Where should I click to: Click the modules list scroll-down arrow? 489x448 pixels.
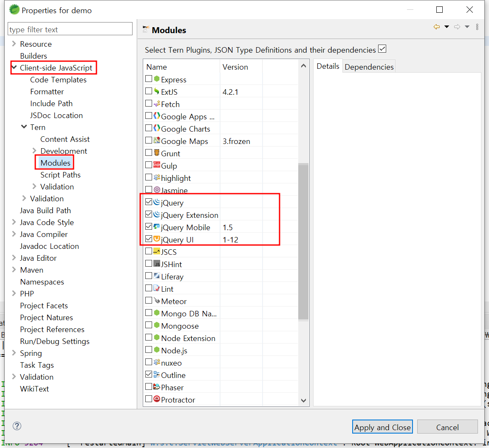[x=303, y=400]
